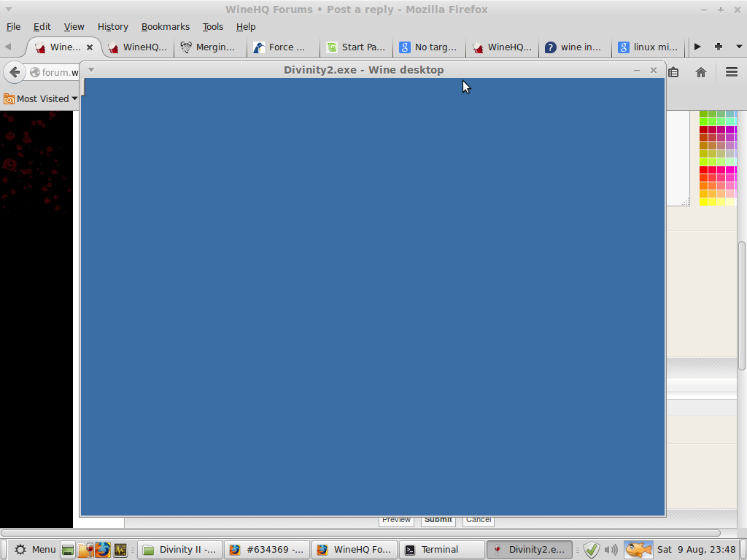Click the goldfish applet icon
Screen dimensions: 747x560
638,550
